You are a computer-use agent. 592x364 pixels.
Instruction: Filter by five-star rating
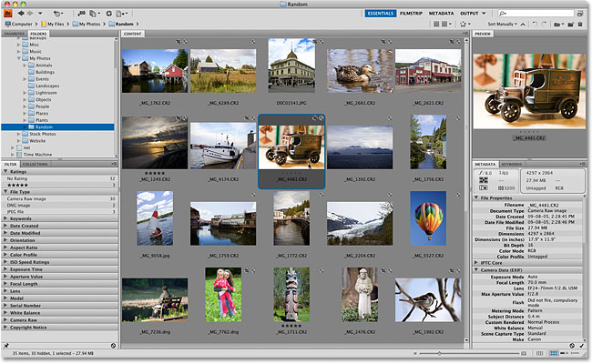coord(59,185)
